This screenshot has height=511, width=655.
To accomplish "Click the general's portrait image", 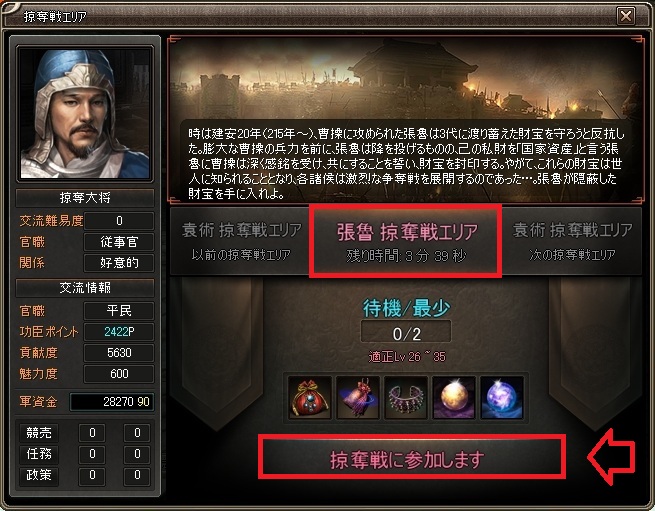I will click(x=85, y=113).
